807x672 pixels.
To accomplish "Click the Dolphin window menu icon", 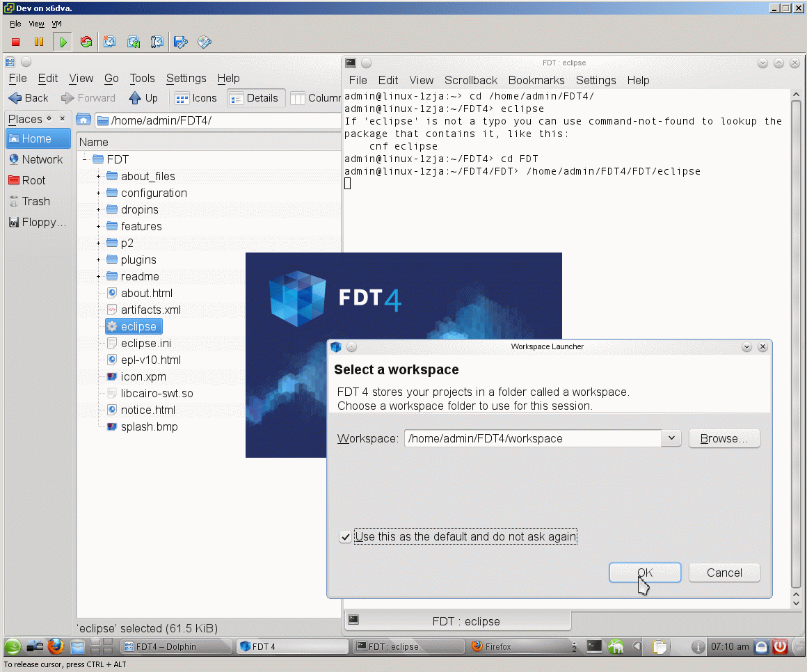I will [x=10, y=62].
